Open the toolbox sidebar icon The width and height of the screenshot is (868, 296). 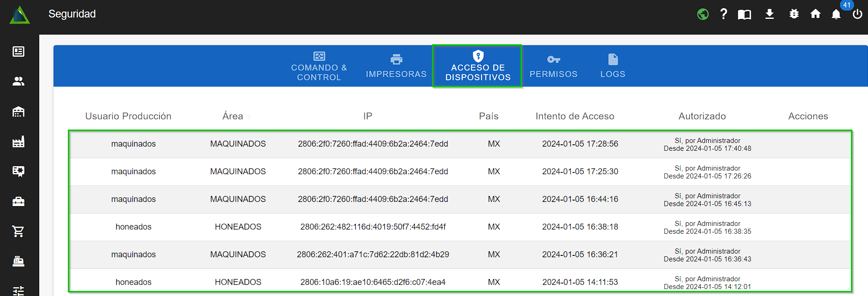pos(18,201)
